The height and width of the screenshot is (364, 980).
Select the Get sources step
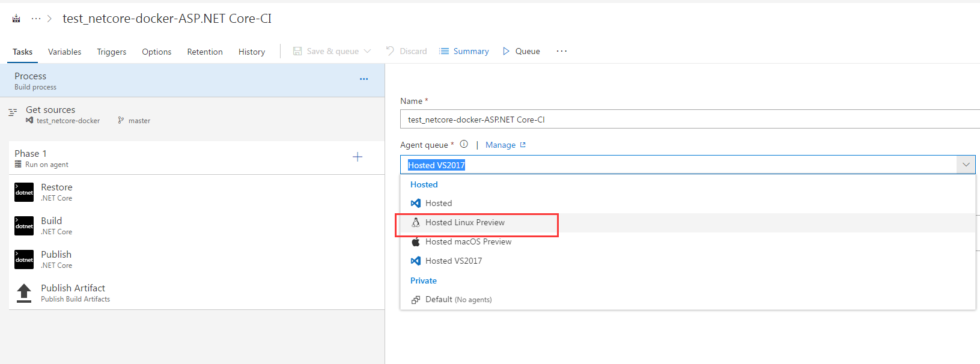coord(192,115)
